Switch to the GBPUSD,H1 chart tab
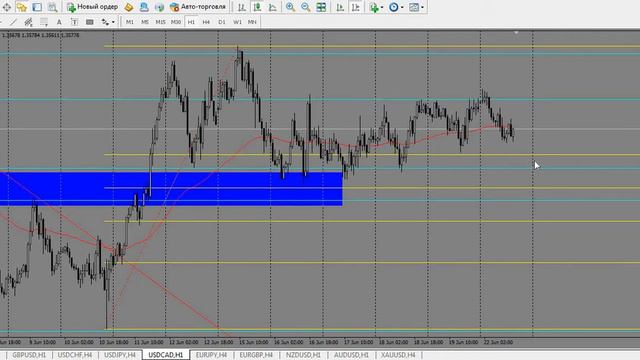The width and height of the screenshot is (640, 360). 29,355
